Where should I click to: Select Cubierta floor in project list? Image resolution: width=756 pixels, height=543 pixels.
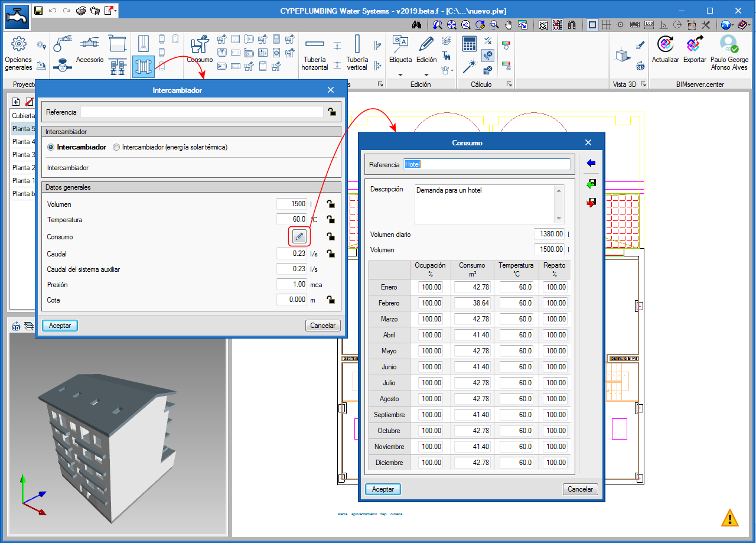(24, 116)
